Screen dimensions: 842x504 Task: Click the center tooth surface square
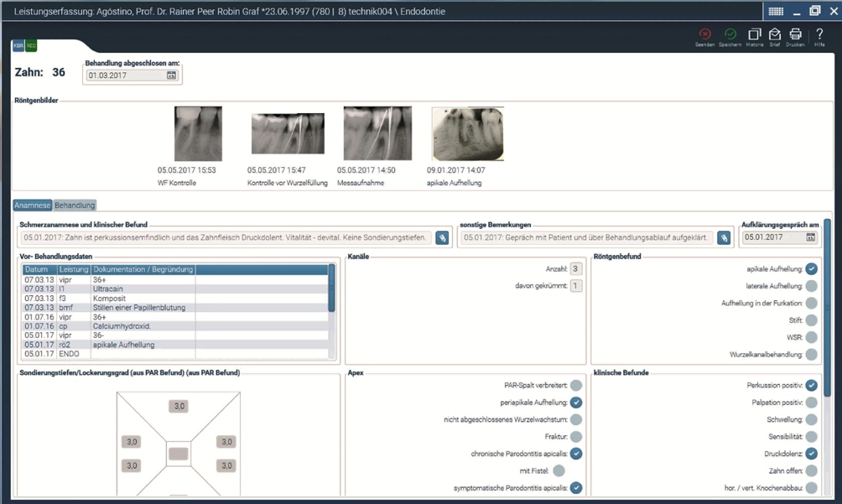pos(179,454)
